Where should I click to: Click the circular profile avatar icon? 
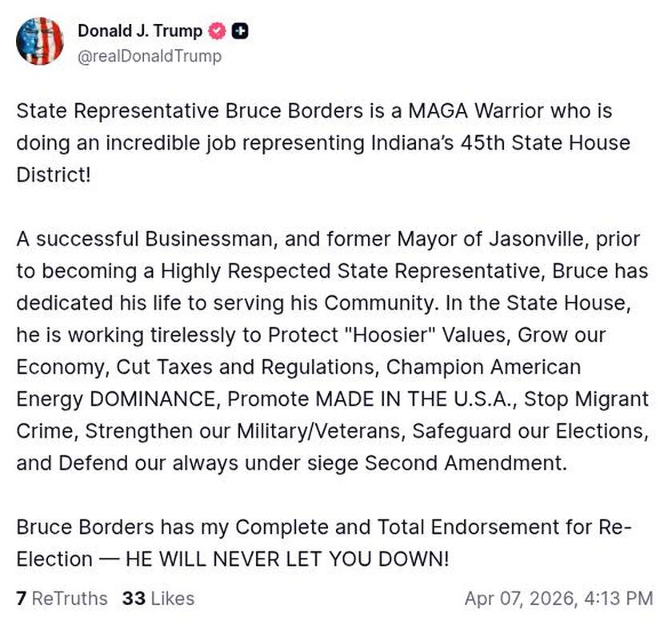[40, 42]
